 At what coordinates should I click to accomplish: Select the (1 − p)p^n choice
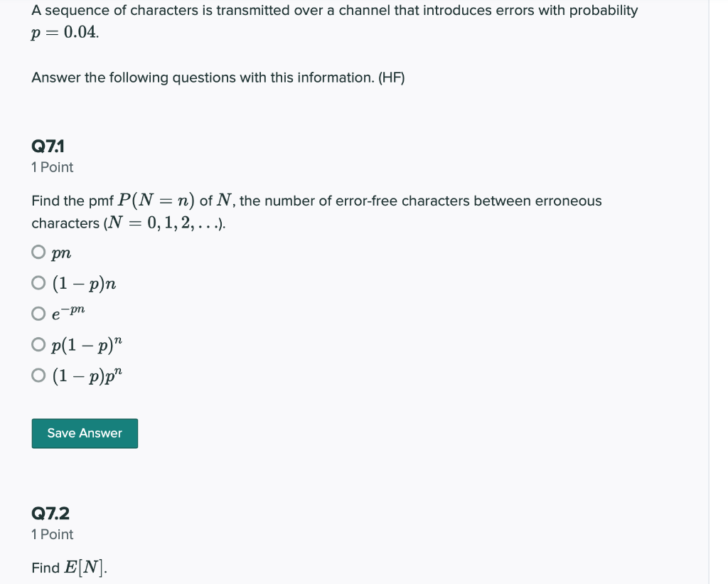tap(39, 374)
